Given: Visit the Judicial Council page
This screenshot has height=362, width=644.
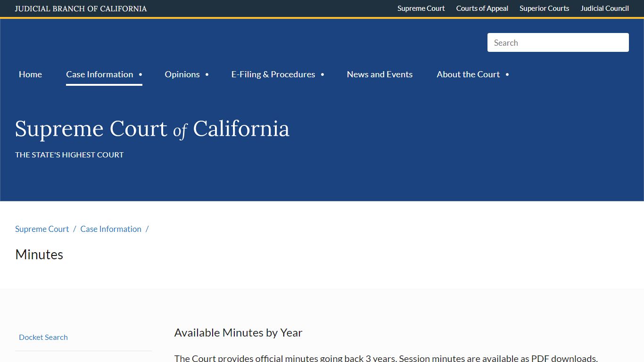Looking at the screenshot, I should pyautogui.click(x=604, y=8).
